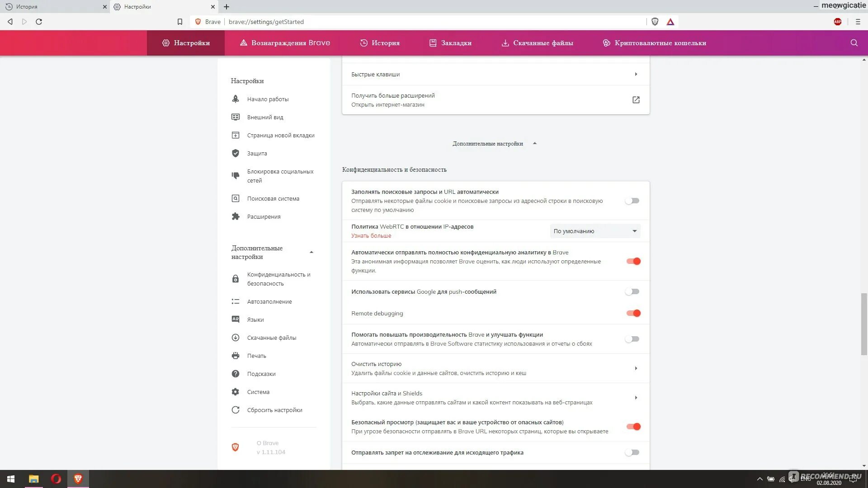Click question mark icon for Подсказки
868x488 pixels.
[236, 374]
